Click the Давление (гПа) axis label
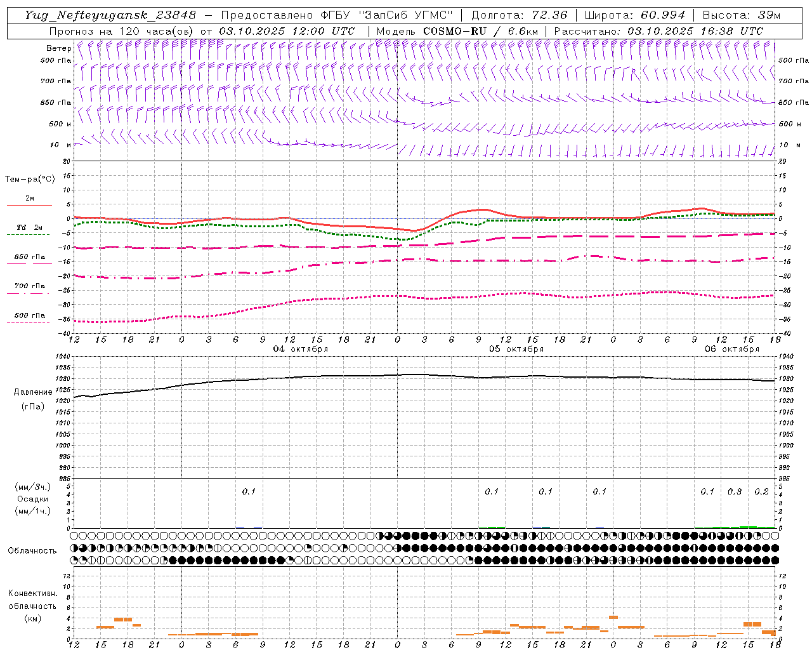The image size is (812, 650). (x=33, y=399)
